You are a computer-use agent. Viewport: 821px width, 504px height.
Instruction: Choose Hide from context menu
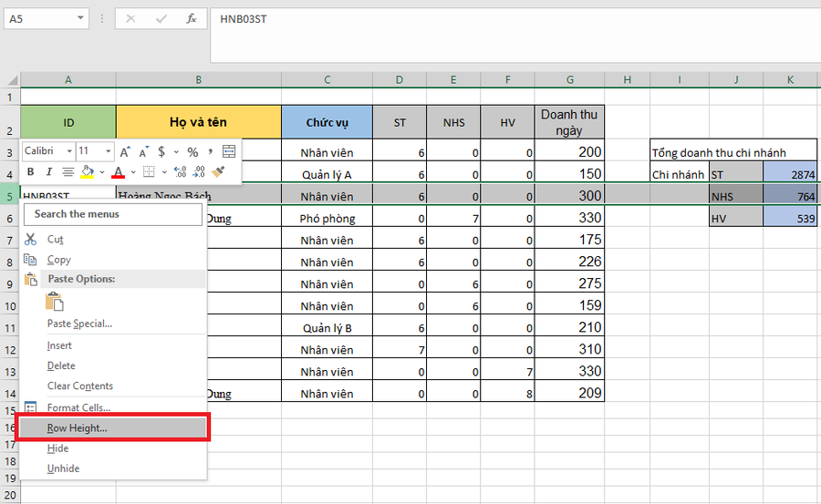tap(113, 448)
